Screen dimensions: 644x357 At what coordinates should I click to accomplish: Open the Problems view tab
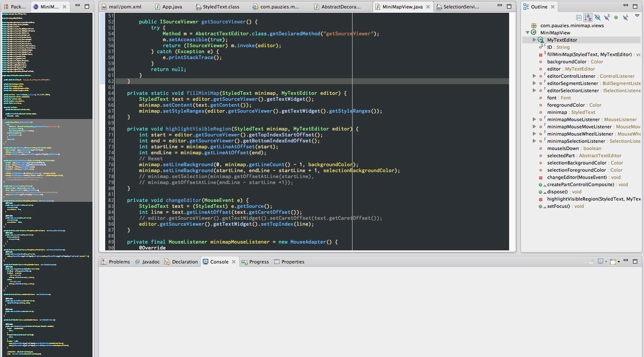115,262
